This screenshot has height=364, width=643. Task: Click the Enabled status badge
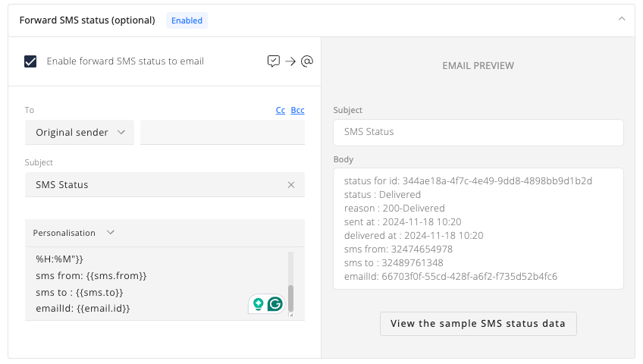(187, 20)
